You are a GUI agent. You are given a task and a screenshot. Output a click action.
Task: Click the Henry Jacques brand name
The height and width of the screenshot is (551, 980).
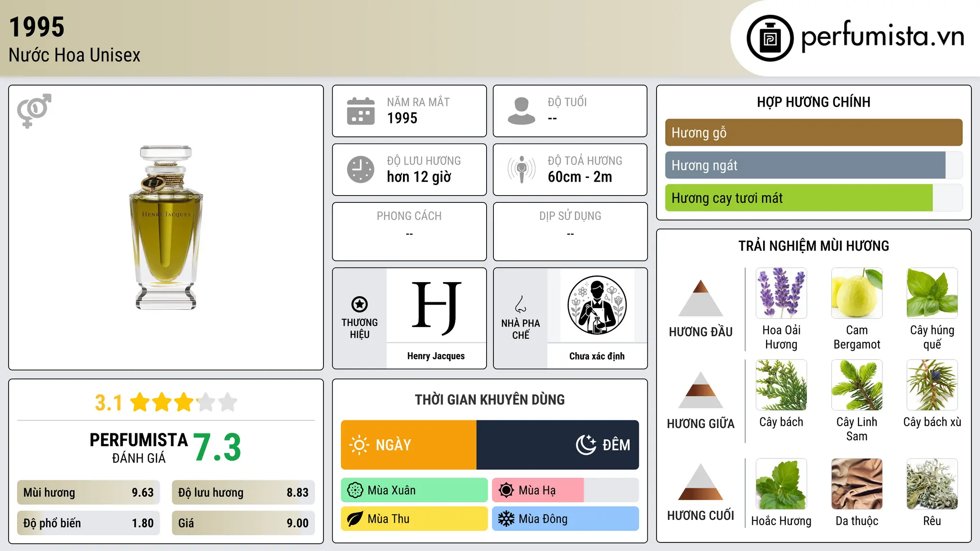click(x=436, y=356)
